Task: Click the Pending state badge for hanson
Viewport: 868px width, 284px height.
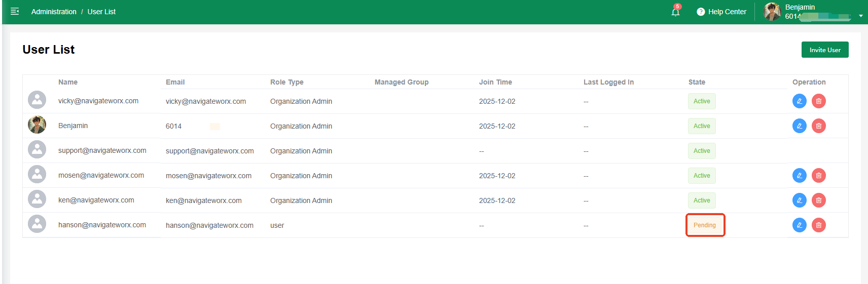Action: tap(705, 225)
